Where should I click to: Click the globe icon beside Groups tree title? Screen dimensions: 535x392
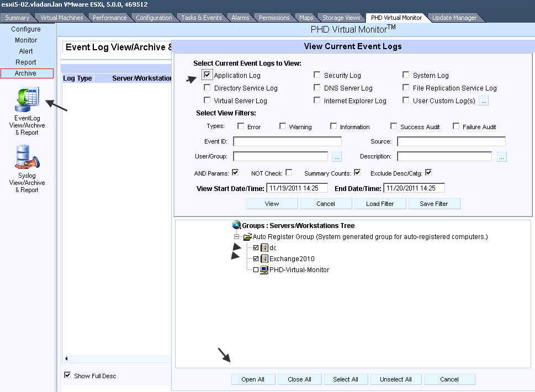tap(236, 225)
